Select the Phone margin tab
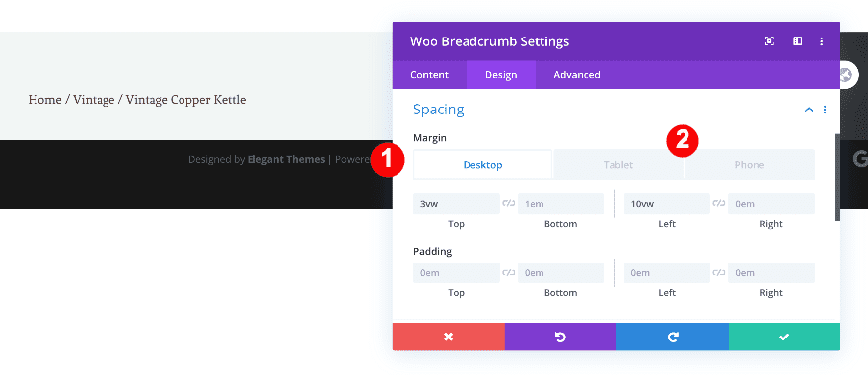 pyautogui.click(x=750, y=165)
